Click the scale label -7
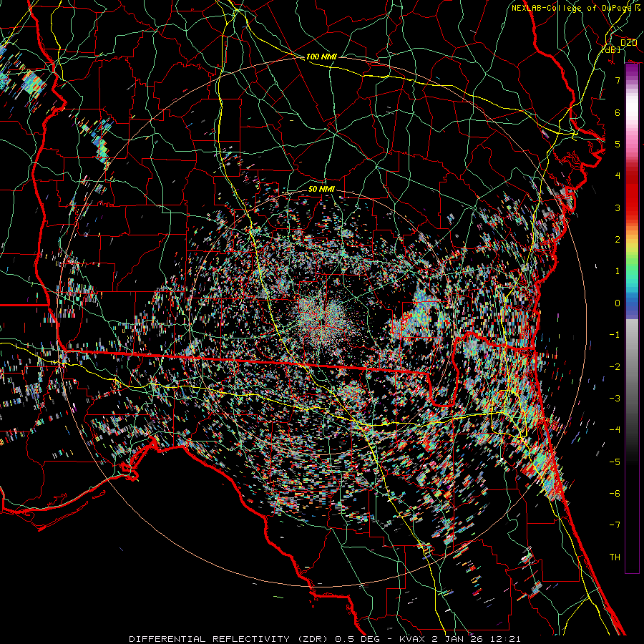 [615, 525]
